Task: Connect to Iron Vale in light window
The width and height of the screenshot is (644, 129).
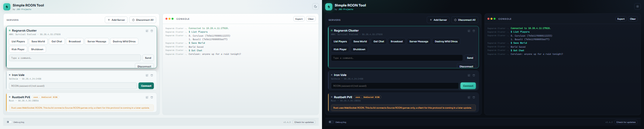Action: click(146, 86)
